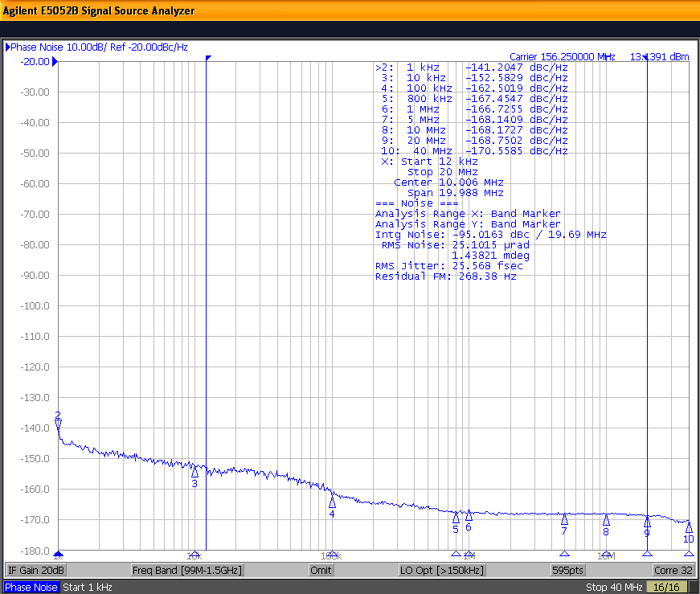Select the Corre 32 correlation indicator
This screenshot has height=594, width=700.
[x=673, y=569]
